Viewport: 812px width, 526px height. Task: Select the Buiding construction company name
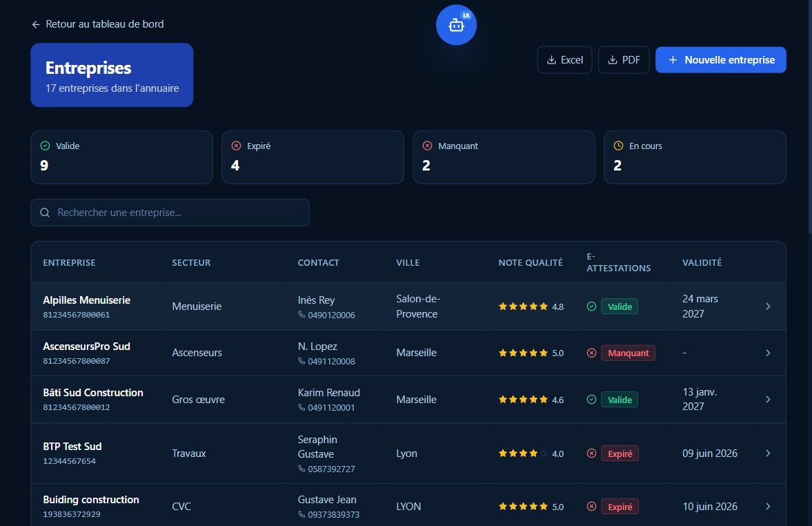pyautogui.click(x=91, y=500)
